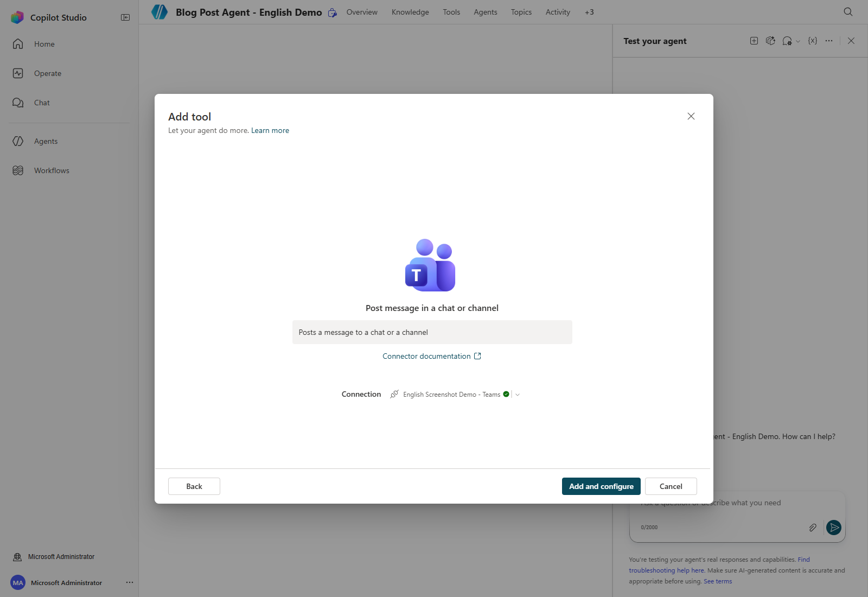Open the Topics tab

pyautogui.click(x=521, y=12)
